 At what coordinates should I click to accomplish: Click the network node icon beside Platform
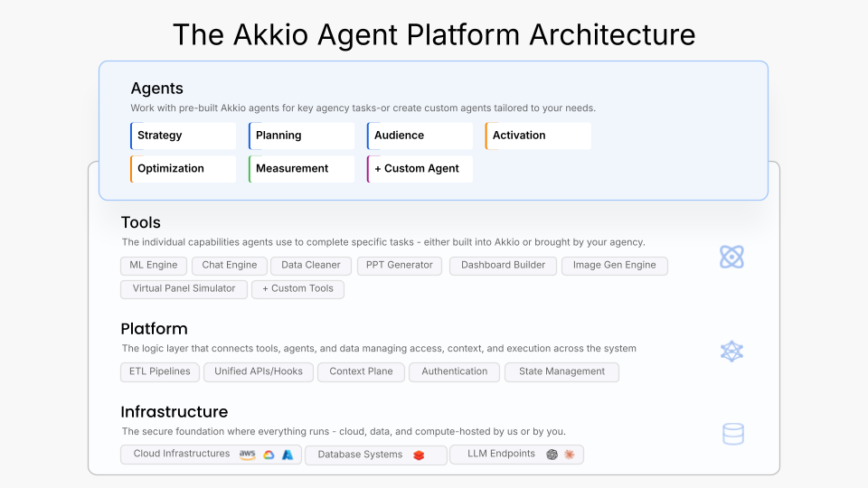(x=731, y=352)
